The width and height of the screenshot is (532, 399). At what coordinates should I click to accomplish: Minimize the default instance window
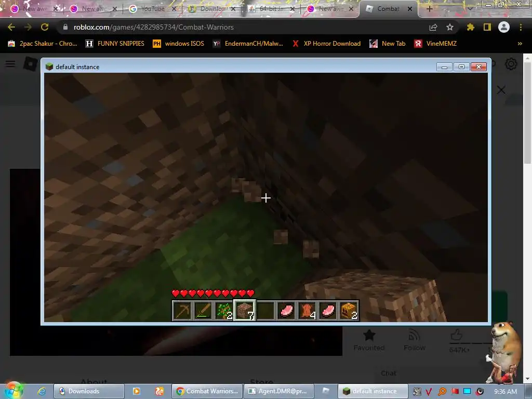tap(444, 67)
